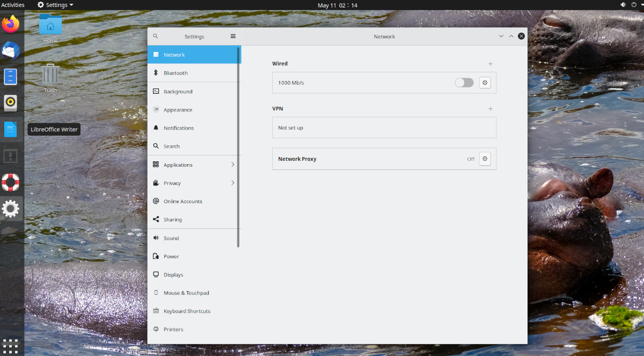The height and width of the screenshot is (356, 644).
Task: Expand the Privacy settings section
Action: (232, 183)
